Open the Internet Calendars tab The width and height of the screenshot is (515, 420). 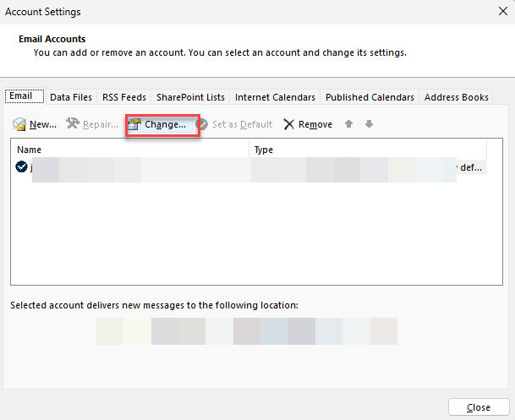[x=275, y=97]
